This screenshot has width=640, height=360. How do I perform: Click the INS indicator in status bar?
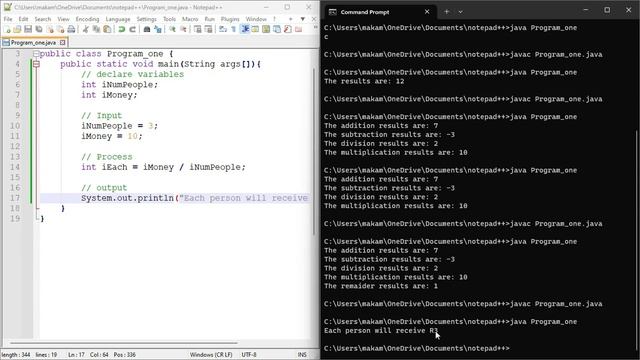coord(302,355)
